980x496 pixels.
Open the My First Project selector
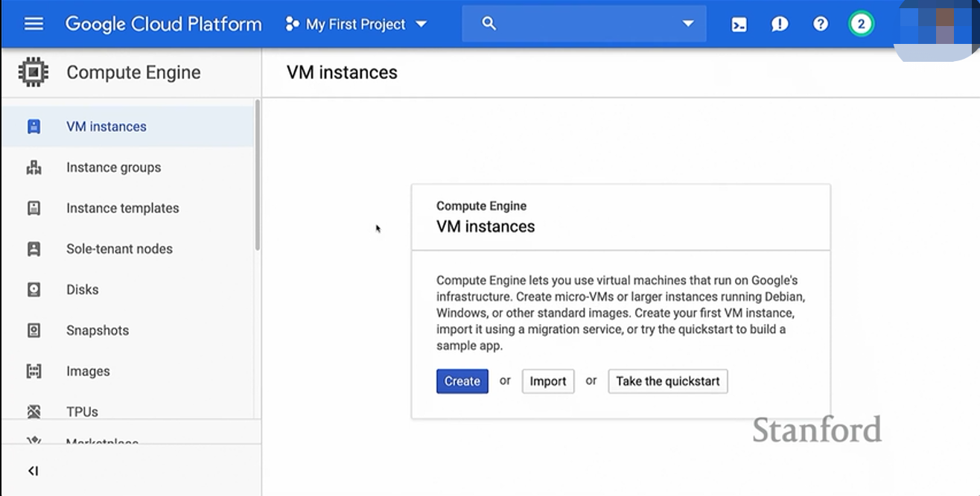[356, 24]
